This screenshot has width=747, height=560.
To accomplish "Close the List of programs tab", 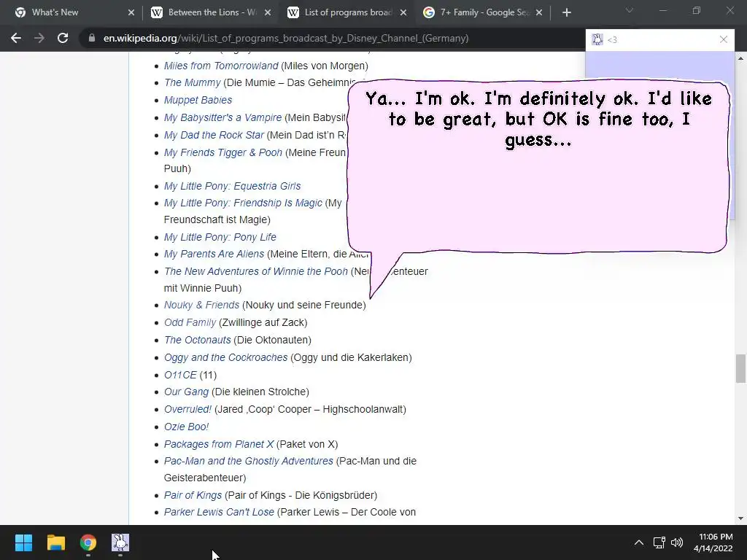I will [x=403, y=12].
